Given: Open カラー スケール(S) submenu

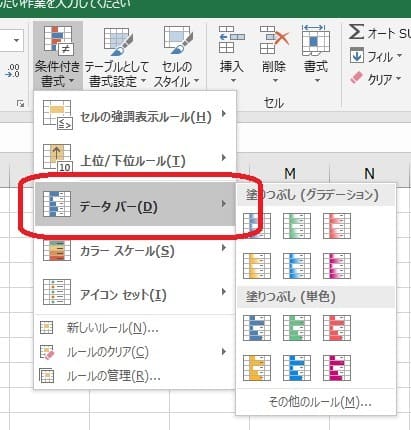Looking at the screenshot, I should click(x=135, y=250).
